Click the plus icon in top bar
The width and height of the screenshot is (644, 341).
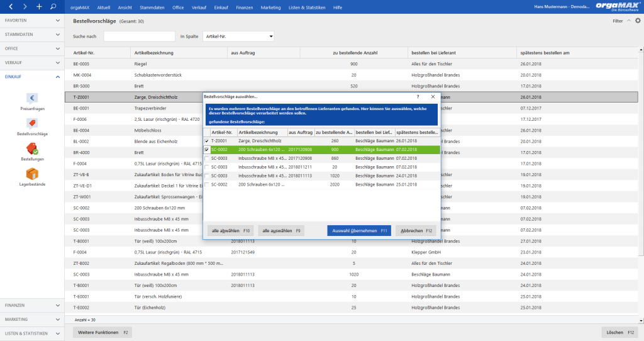(39, 6)
